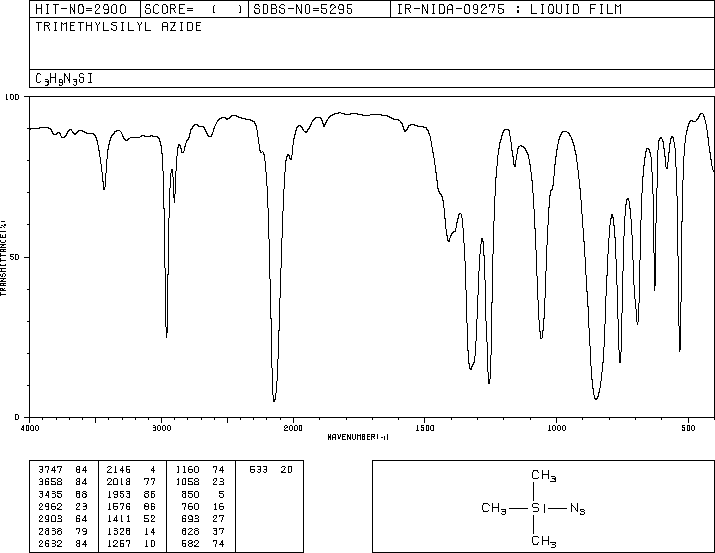Screen dimensions: 715x553
Task: Click transmittance value 52 beside 1411
Action: (x=150, y=519)
